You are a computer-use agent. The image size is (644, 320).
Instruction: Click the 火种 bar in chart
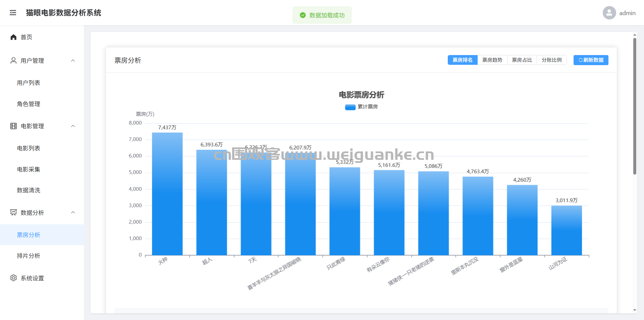tap(167, 194)
